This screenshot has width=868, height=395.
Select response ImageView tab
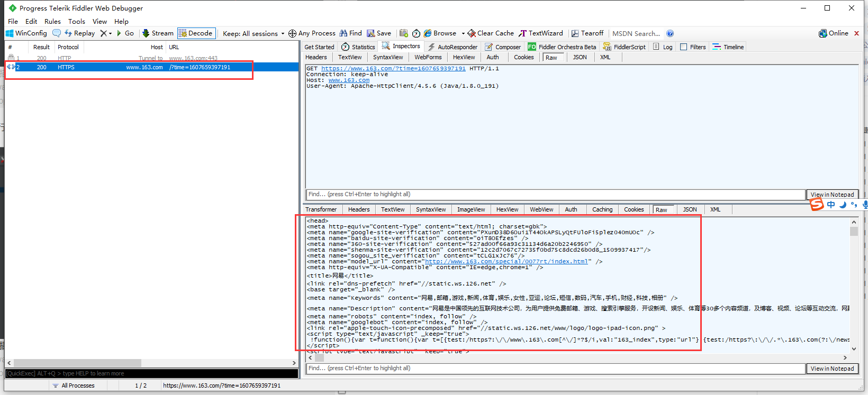tap(471, 209)
